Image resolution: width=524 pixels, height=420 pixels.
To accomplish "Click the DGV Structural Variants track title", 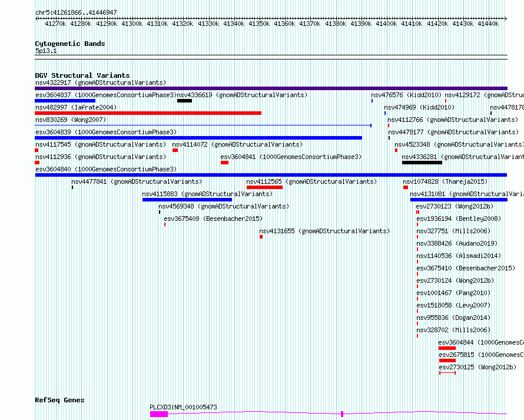I will click(x=82, y=75).
